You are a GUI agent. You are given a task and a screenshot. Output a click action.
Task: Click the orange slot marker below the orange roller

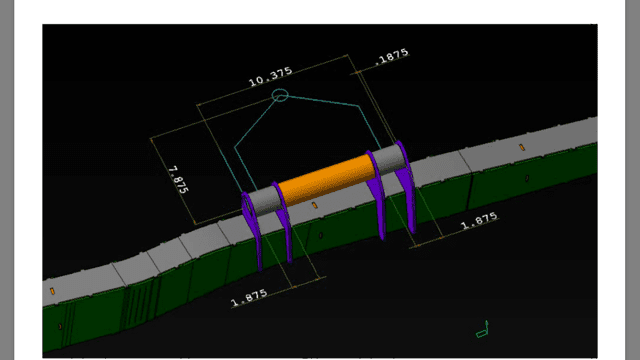[315, 205]
